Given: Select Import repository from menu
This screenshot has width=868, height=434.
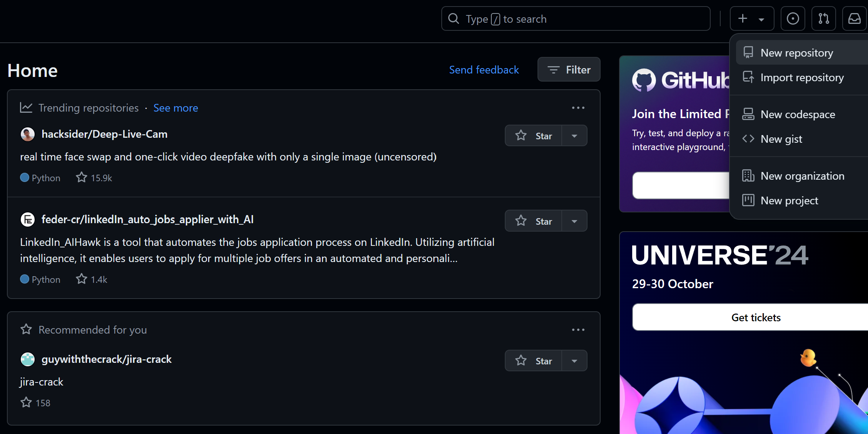Looking at the screenshot, I should click(802, 77).
